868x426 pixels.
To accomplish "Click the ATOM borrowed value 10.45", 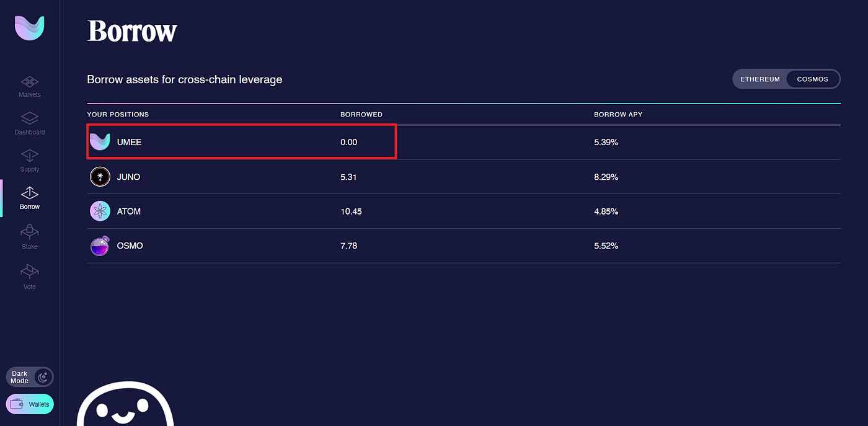I will tap(351, 211).
